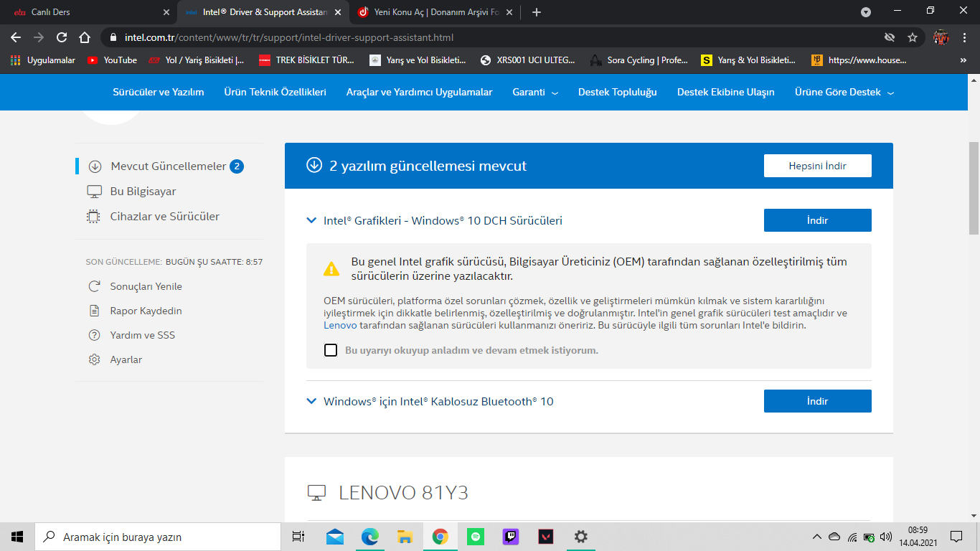Open the Uygulamalar apps grid bookmark
Viewport: 980px width, 551px height.
tap(43, 60)
